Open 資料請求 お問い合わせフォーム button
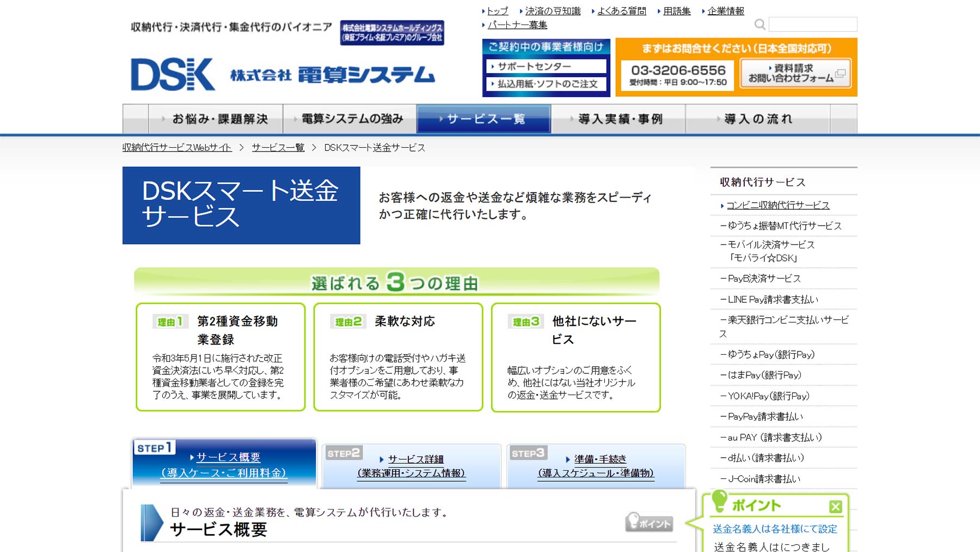980x552 pixels. coord(795,74)
